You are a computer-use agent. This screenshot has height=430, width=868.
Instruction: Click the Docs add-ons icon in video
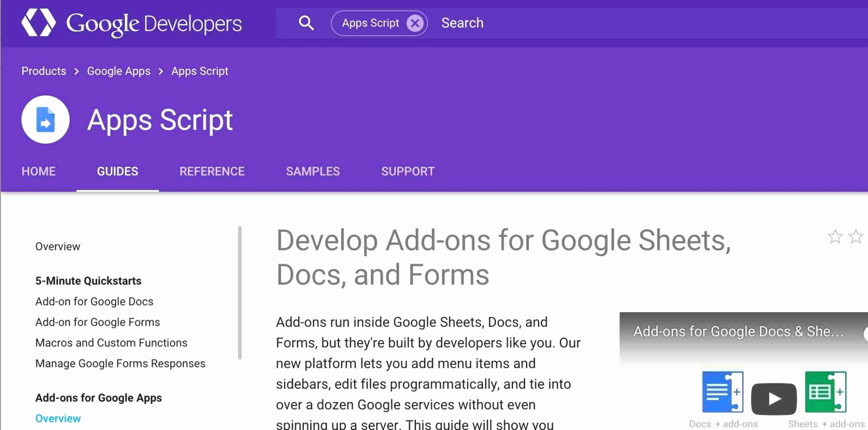pos(723,392)
